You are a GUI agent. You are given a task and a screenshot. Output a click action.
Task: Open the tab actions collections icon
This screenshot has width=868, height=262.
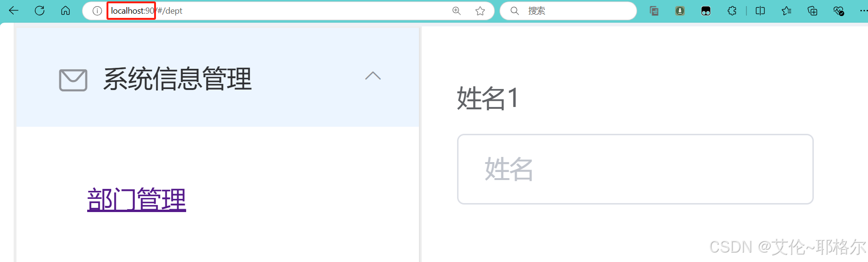[654, 11]
